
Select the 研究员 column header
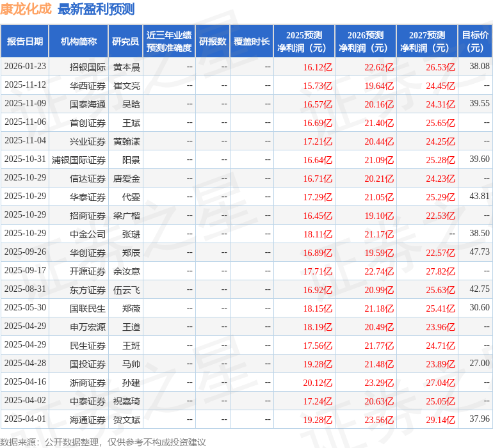tap(125, 41)
